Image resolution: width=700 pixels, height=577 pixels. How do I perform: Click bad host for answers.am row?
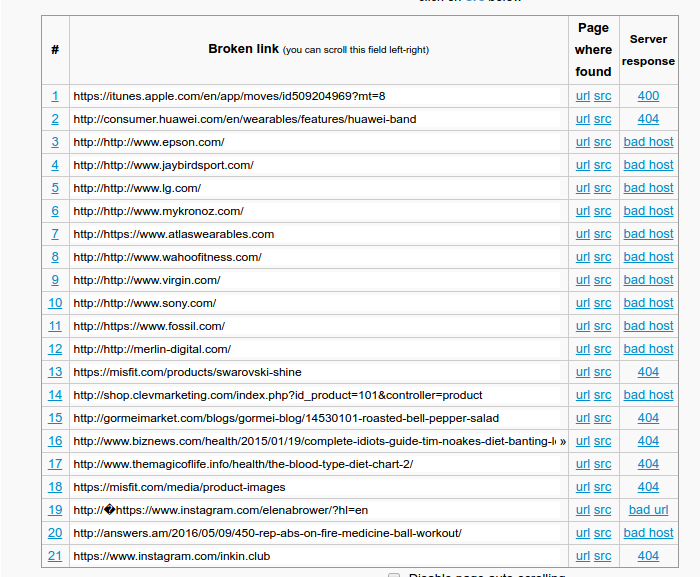coord(648,533)
